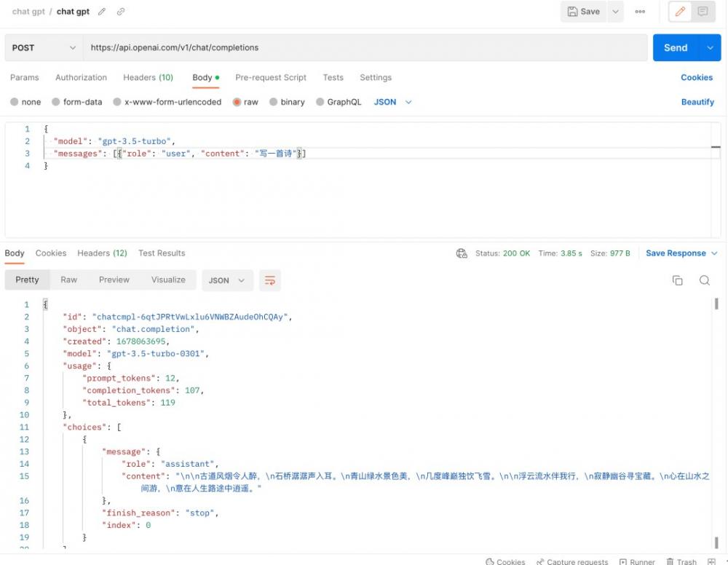The image size is (728, 565).
Task: Click the Beautify link
Action: 697,102
